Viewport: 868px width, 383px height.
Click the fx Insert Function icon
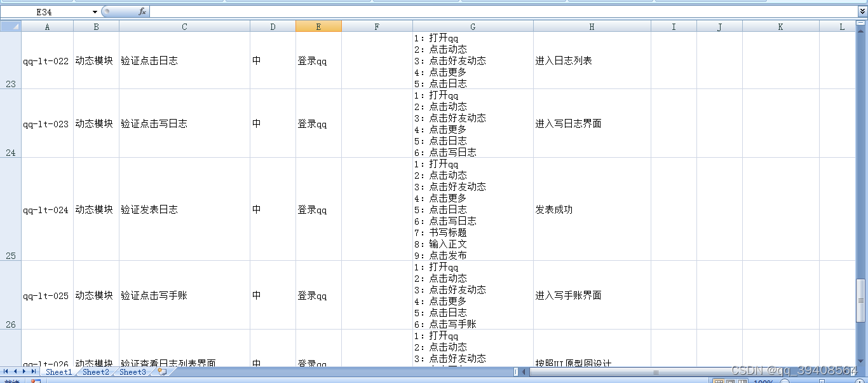click(x=142, y=11)
